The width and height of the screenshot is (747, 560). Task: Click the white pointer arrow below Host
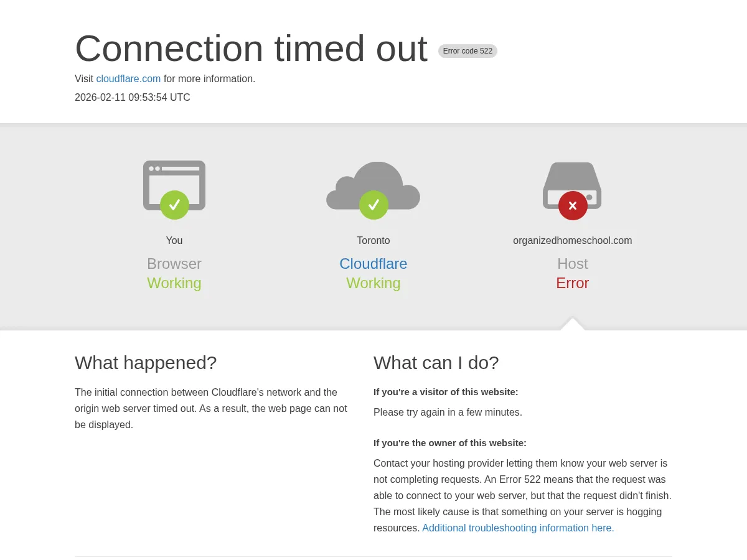click(x=573, y=324)
